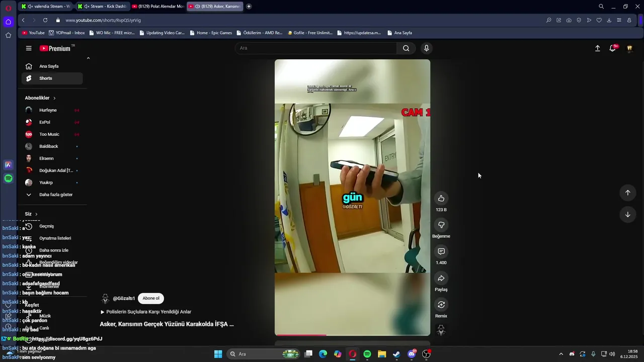Open the ExPol subscription channel

(52, 122)
